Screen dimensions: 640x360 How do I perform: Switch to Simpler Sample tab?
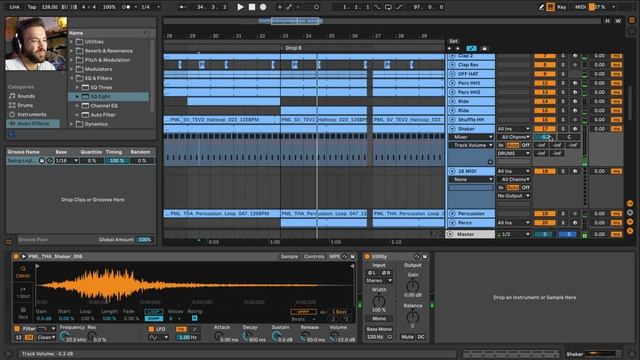[x=289, y=256]
